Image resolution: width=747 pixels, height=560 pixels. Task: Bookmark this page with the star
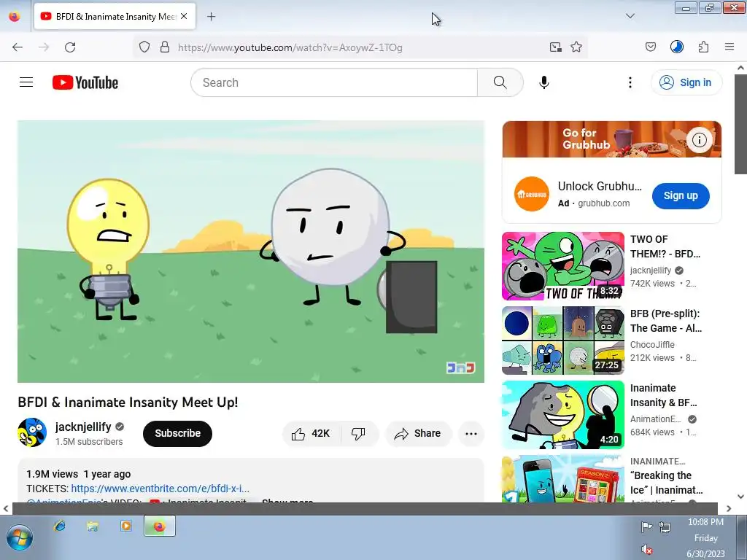tap(576, 47)
